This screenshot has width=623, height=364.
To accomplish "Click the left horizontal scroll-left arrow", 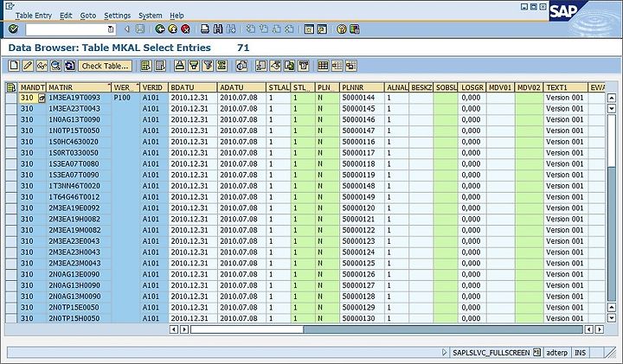I will (x=174, y=329).
